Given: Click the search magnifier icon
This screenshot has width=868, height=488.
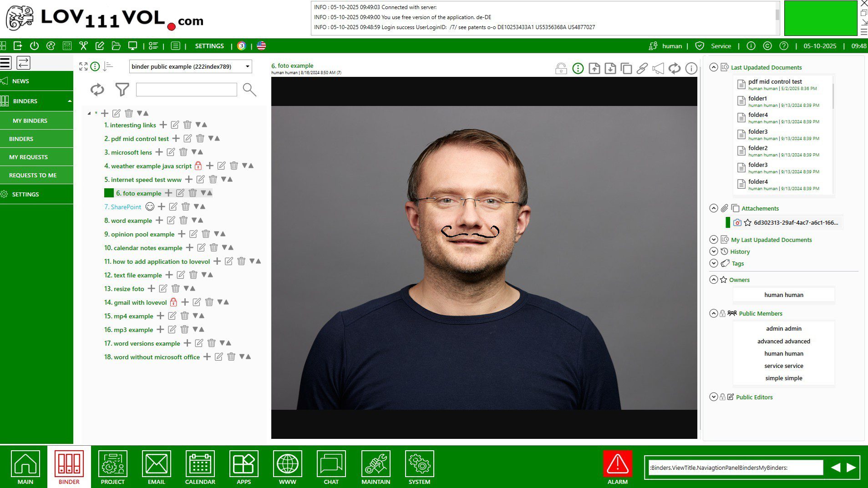Looking at the screenshot, I should point(249,90).
